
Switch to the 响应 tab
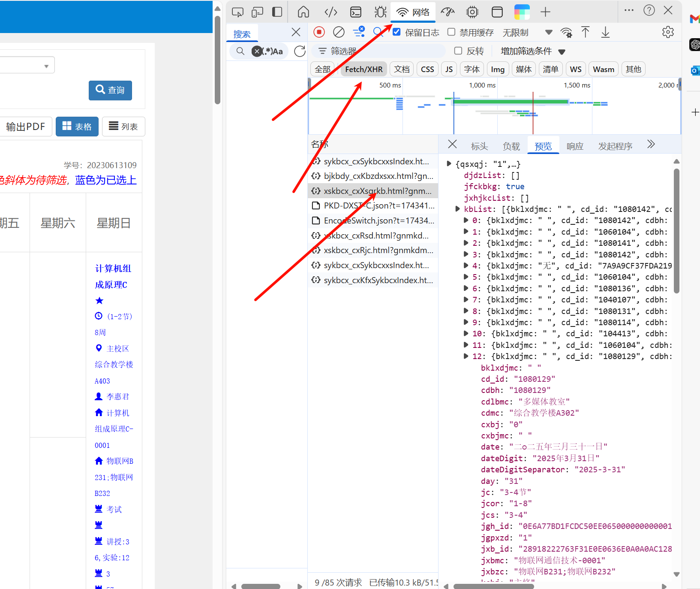575,146
